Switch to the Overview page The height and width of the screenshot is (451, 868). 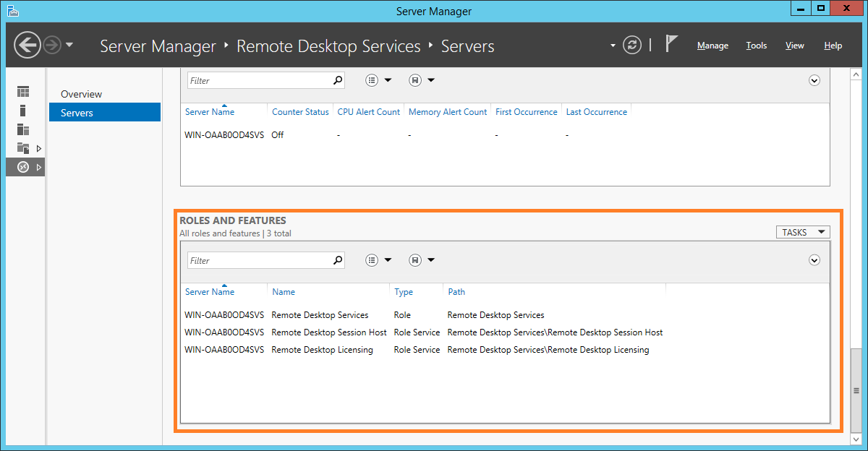coord(81,94)
